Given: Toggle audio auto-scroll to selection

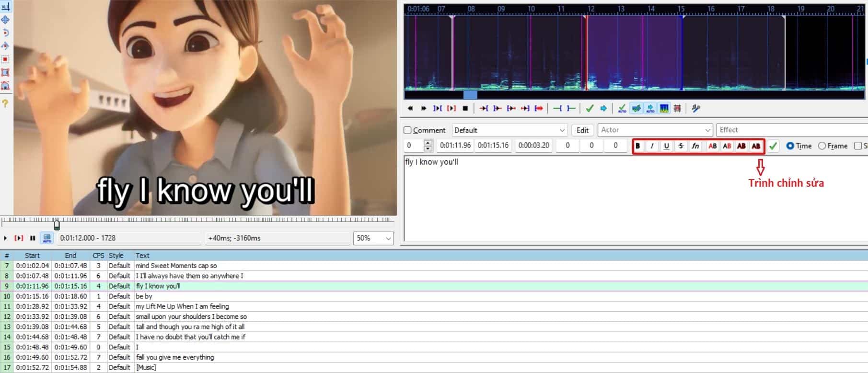Looking at the screenshot, I should (650, 109).
